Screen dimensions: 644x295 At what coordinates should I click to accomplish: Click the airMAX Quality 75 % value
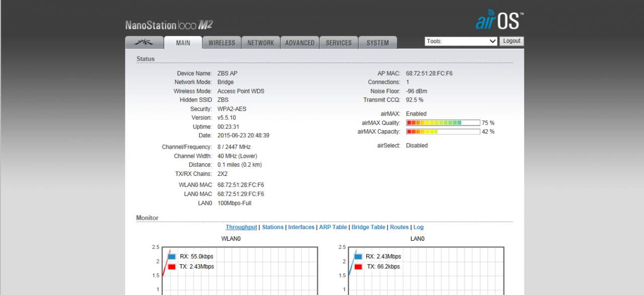pos(488,123)
